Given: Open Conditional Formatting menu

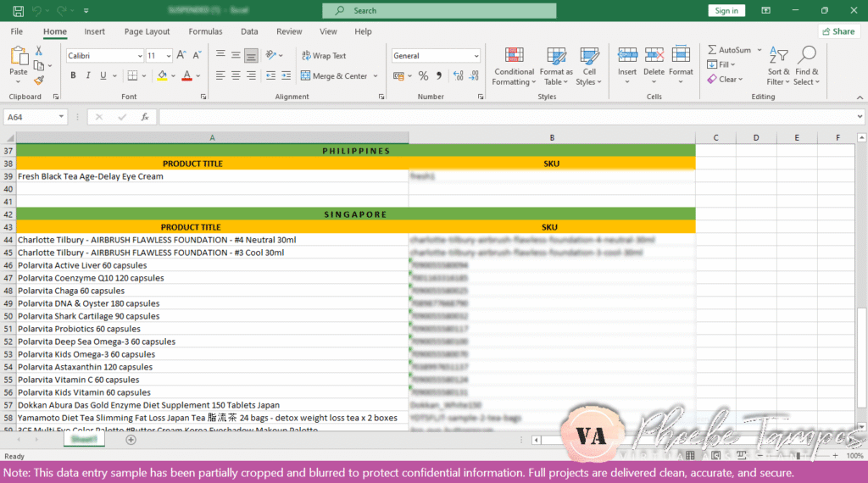Looking at the screenshot, I should tap(515, 66).
